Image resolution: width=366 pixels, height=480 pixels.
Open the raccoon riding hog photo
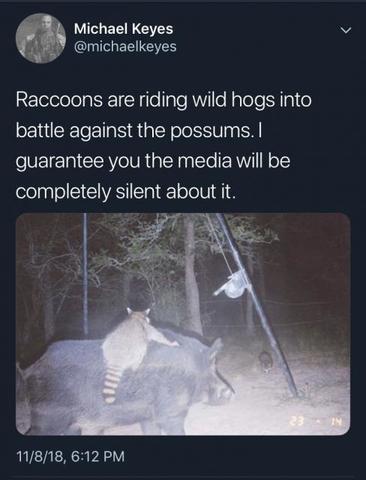point(183,324)
